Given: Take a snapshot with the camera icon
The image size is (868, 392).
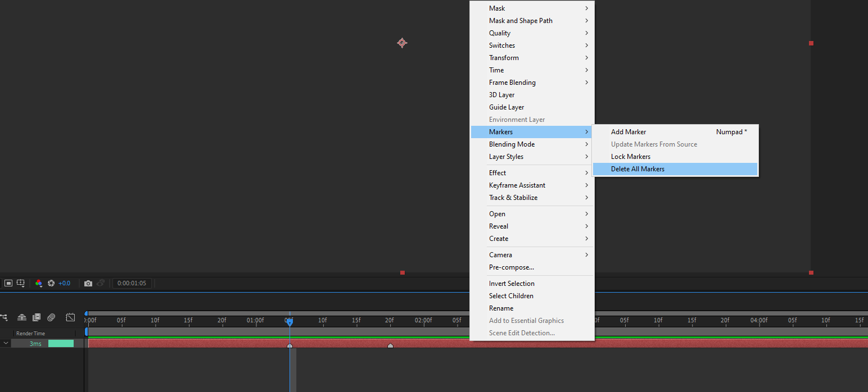Looking at the screenshot, I should coord(88,283).
